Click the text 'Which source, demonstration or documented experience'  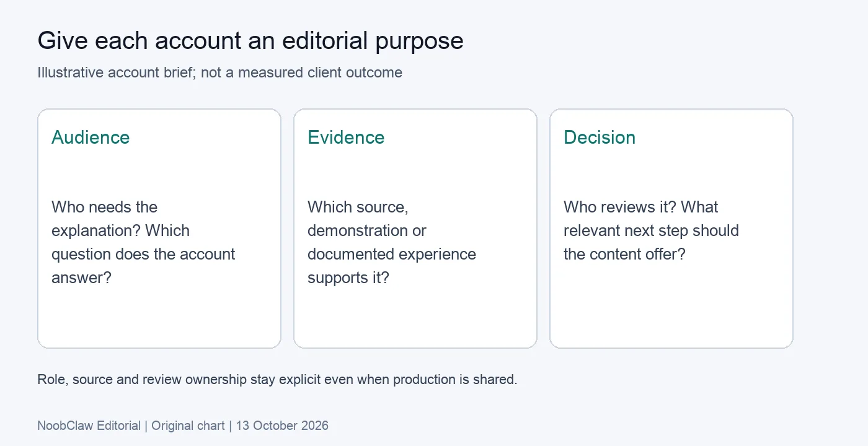click(392, 230)
